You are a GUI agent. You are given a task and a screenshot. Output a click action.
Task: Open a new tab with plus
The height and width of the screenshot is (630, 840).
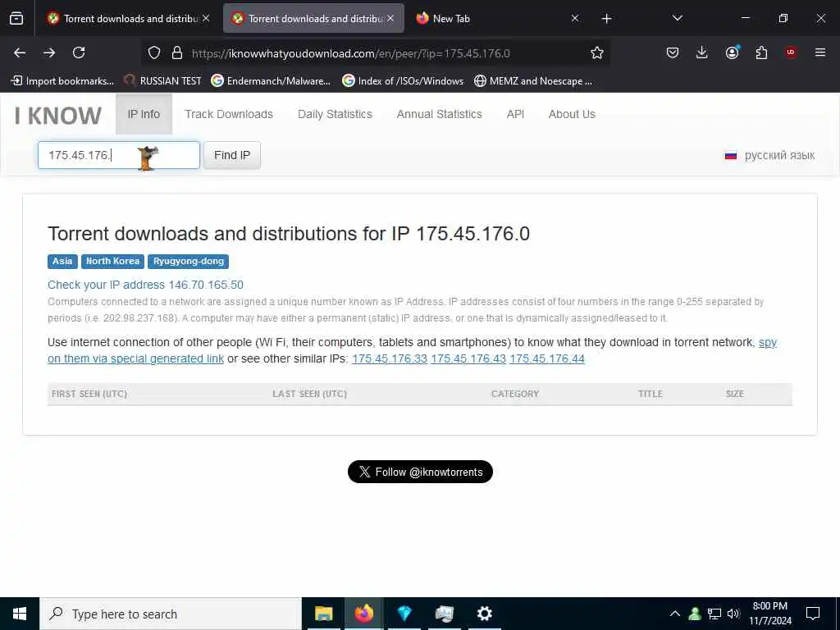coord(606,19)
